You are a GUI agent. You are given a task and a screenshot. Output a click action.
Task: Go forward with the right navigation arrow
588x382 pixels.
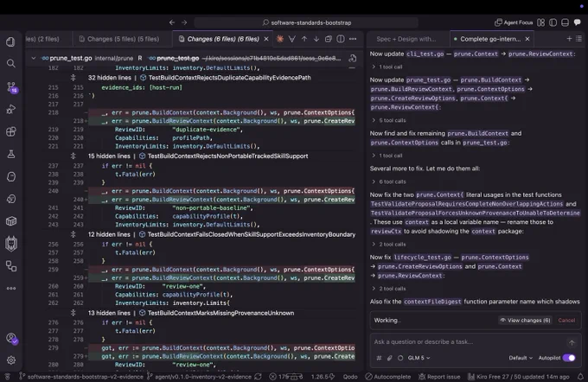coord(184,22)
